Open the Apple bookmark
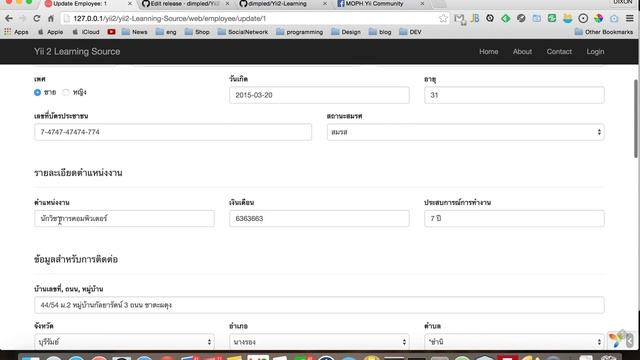This screenshot has height=360, width=640. point(50,32)
